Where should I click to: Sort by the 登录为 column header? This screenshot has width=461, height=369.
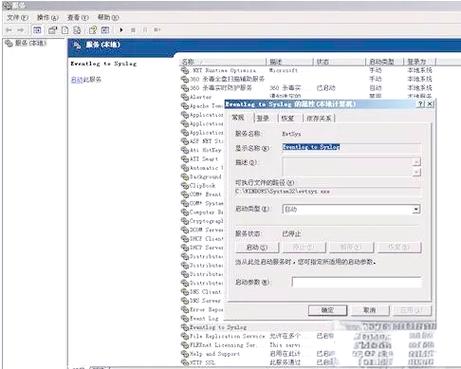pos(420,62)
